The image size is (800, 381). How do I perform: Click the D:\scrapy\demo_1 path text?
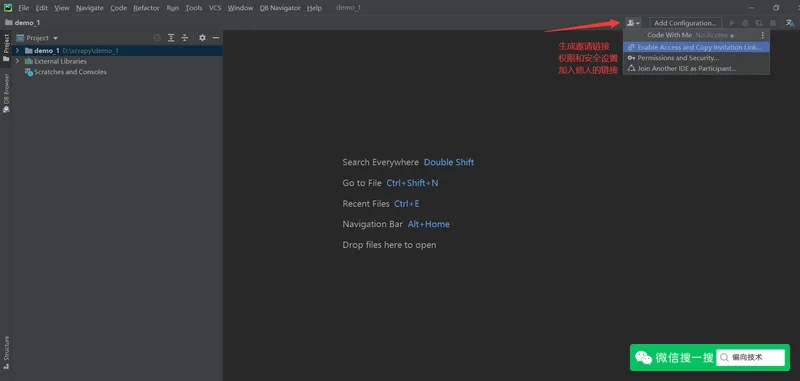(x=91, y=50)
